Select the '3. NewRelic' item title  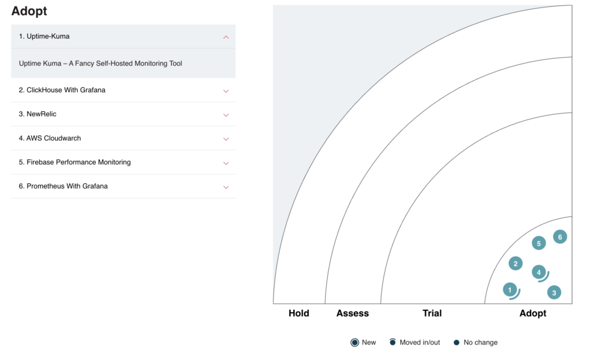click(38, 114)
